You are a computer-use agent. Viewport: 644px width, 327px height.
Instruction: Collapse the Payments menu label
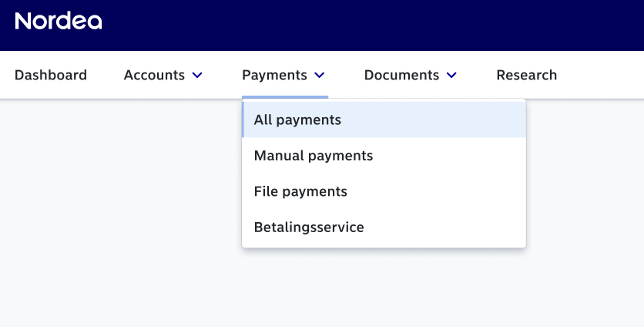point(274,76)
